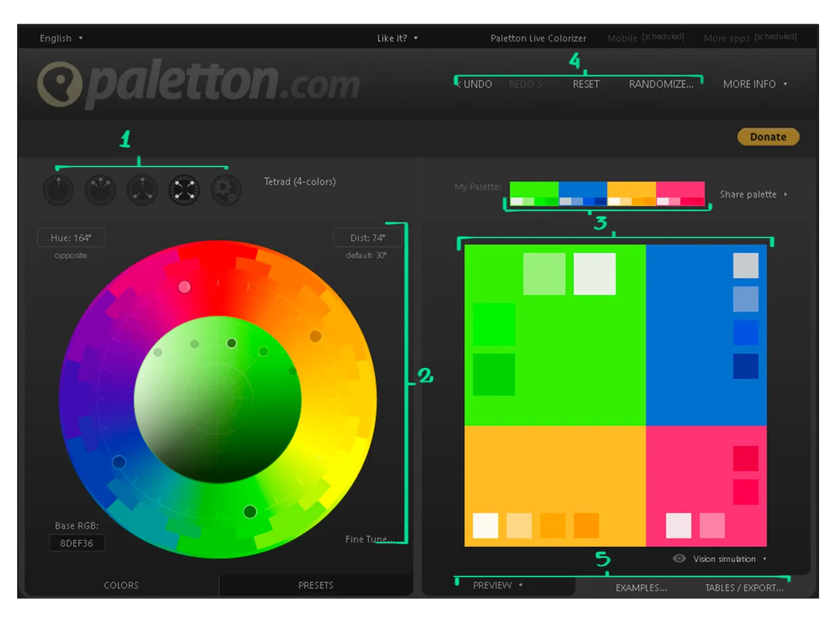The width and height of the screenshot is (840, 625).
Task: Click the Redo button
Action: (526, 84)
